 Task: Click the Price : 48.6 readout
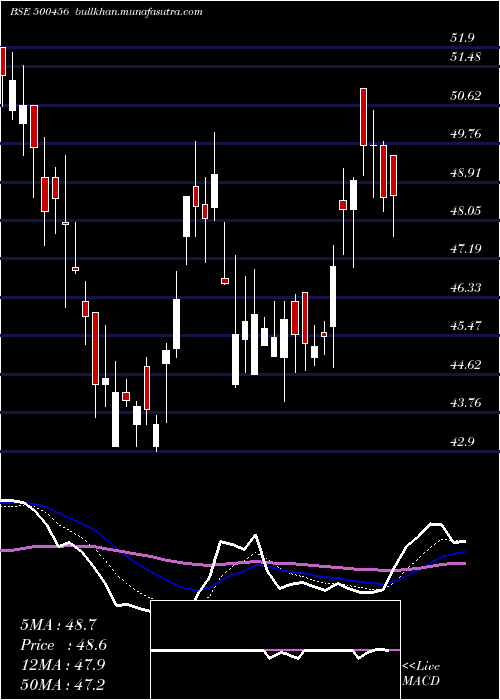pyautogui.click(x=63, y=645)
